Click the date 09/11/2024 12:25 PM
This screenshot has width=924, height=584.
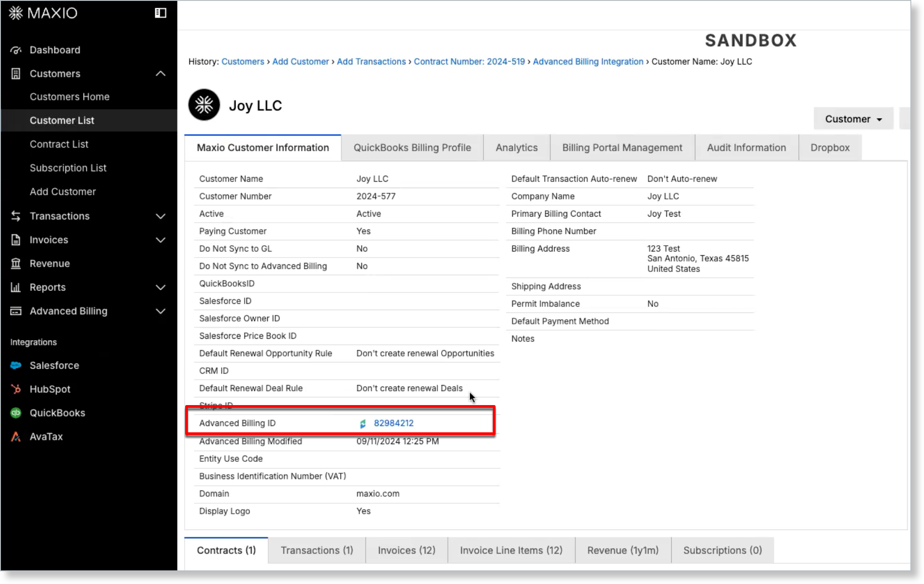(398, 441)
